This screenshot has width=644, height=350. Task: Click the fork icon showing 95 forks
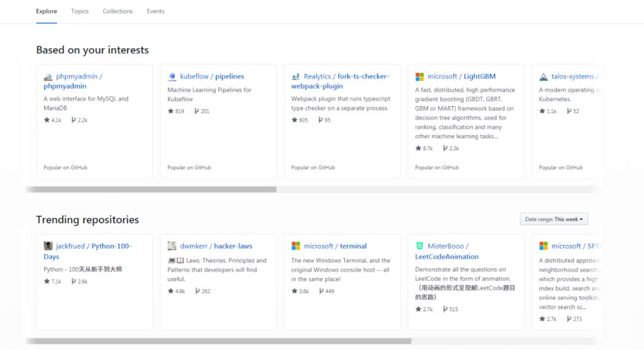pos(320,120)
